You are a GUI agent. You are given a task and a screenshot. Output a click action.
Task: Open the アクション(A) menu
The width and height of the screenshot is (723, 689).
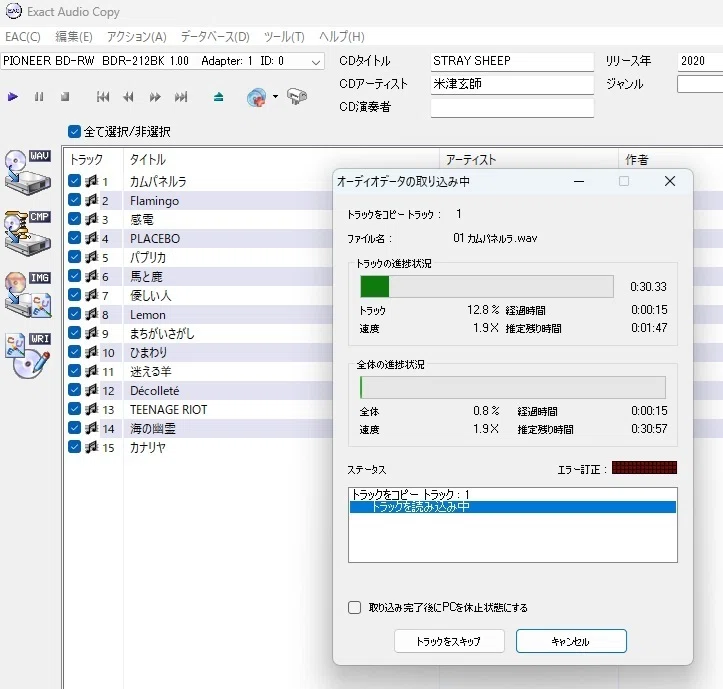pyautogui.click(x=136, y=36)
